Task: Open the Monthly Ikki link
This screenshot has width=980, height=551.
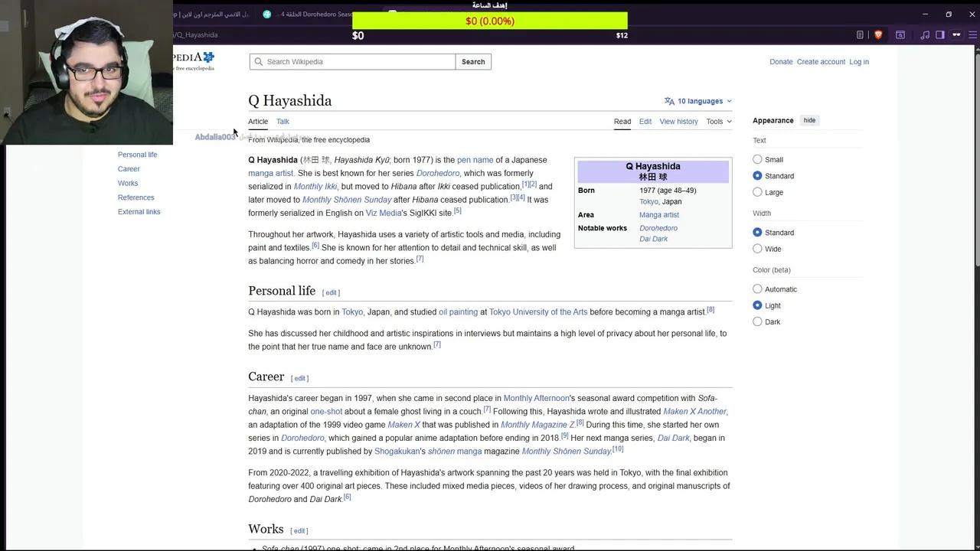Action: pos(315,187)
